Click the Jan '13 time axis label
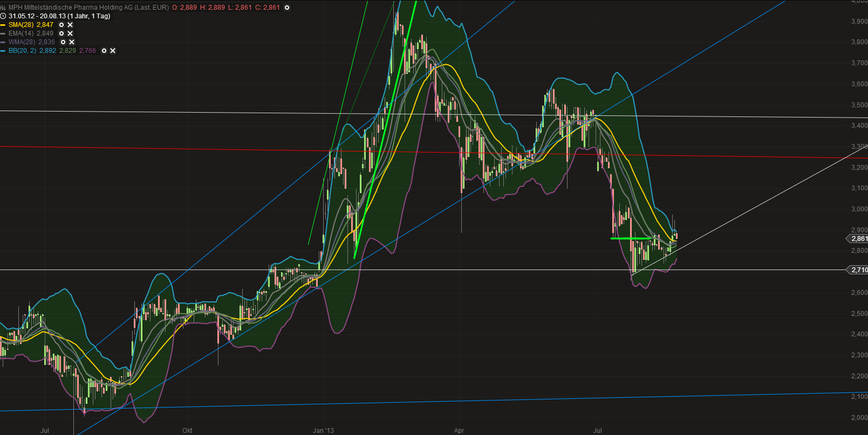Screen dimensions: 868x435 (323, 430)
